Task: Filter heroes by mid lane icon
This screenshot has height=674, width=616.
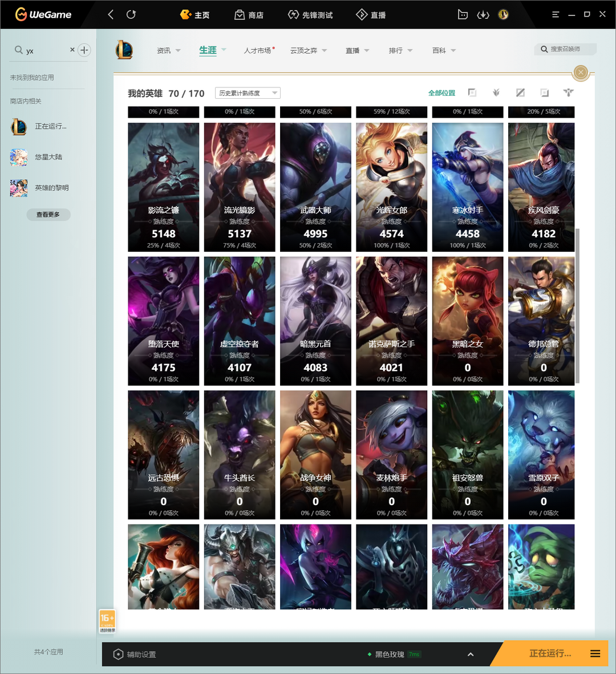Action: pyautogui.click(x=520, y=92)
